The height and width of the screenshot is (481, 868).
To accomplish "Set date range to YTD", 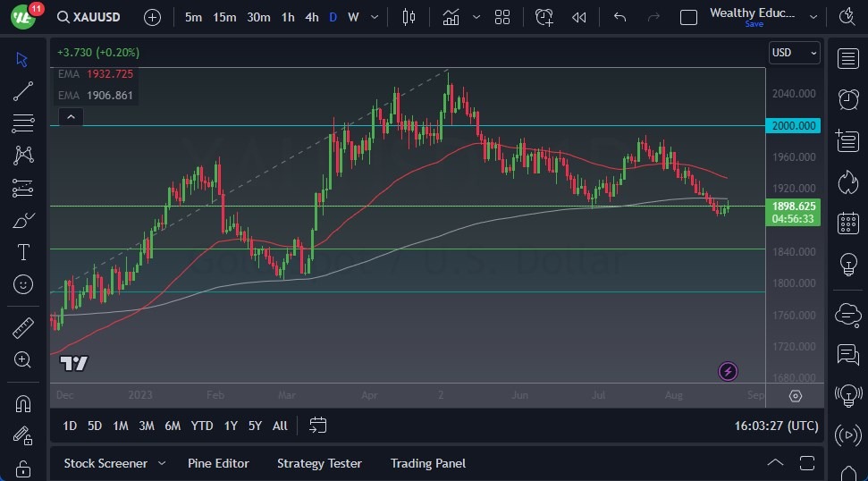I will click(x=202, y=426).
